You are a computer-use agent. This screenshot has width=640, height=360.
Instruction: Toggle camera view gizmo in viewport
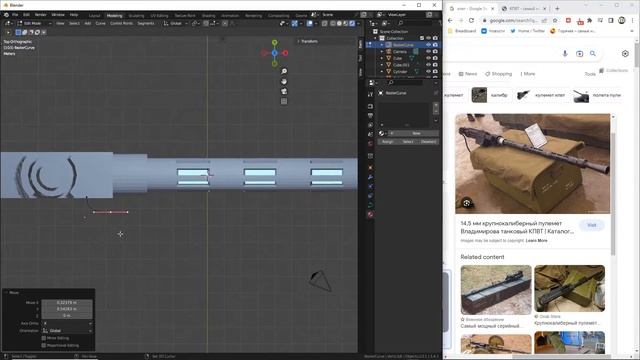pos(284,91)
